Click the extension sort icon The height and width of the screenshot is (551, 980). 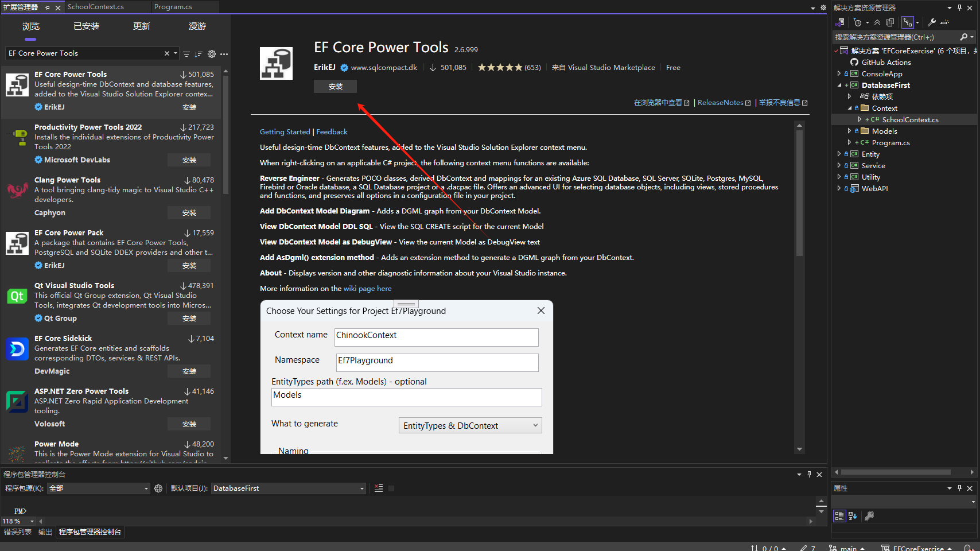(x=199, y=54)
